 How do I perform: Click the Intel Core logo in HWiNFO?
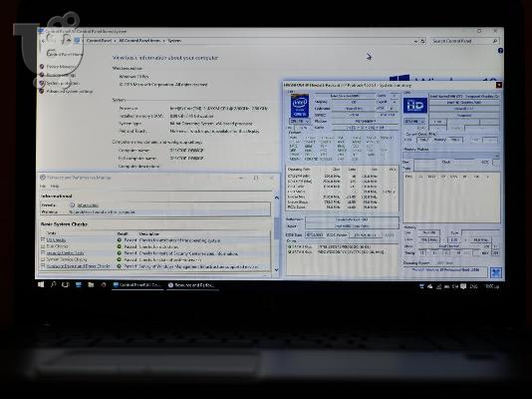tap(300, 106)
